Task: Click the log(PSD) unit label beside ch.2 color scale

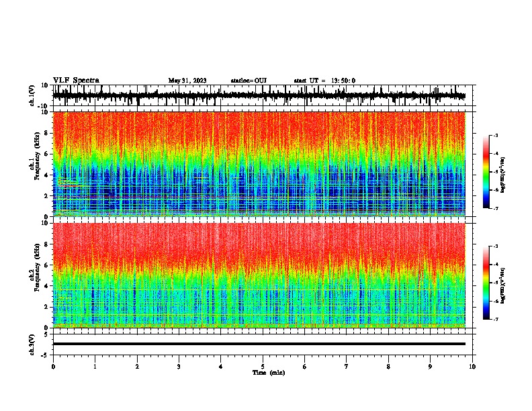Action: pos(503,285)
